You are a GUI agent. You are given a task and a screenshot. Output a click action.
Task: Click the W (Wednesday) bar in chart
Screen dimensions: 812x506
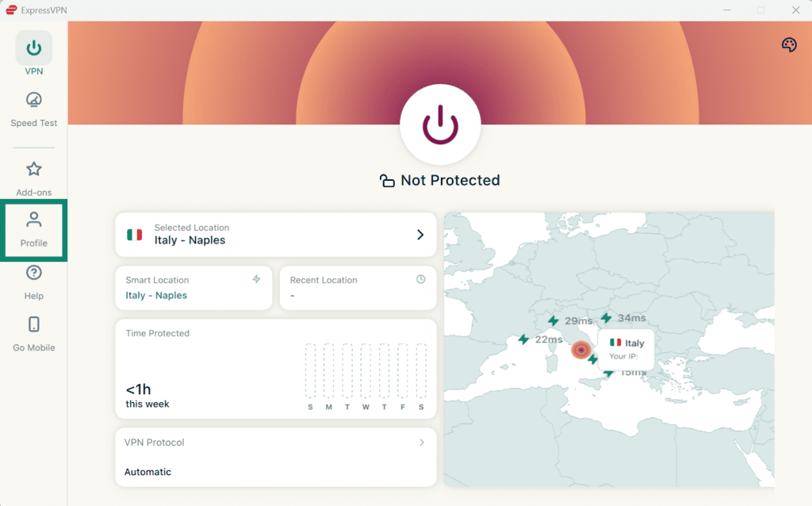pos(366,371)
